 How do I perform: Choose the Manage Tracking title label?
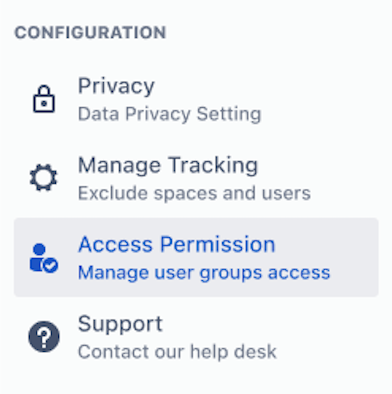[x=168, y=165]
